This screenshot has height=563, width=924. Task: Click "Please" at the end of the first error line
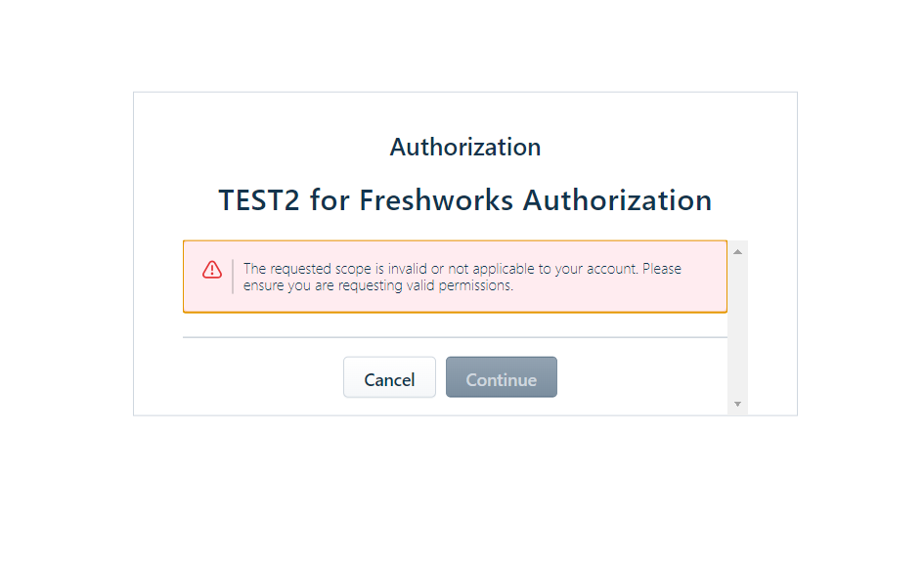663,269
